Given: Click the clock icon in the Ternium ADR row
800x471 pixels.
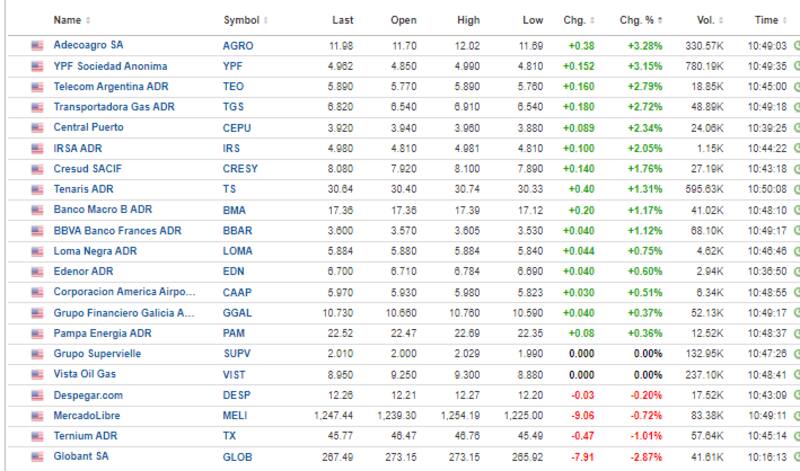Looking at the screenshot, I should pyautogui.click(x=796, y=435).
